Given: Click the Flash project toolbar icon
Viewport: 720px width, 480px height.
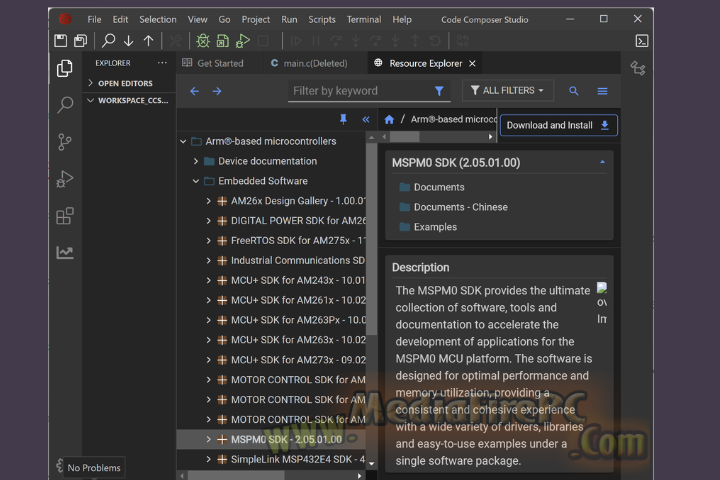Looking at the screenshot, I should (x=223, y=41).
